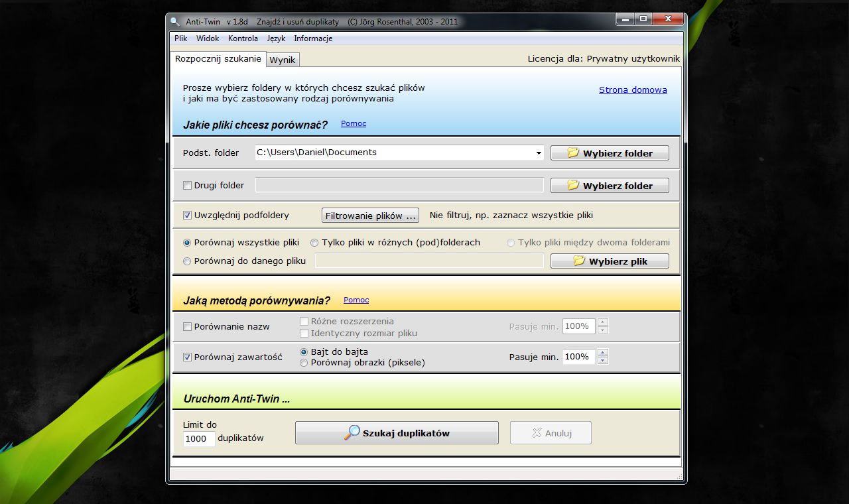Increase name comparison Pasuje min. percentage
Screen dimensions: 849x504
click(602, 322)
